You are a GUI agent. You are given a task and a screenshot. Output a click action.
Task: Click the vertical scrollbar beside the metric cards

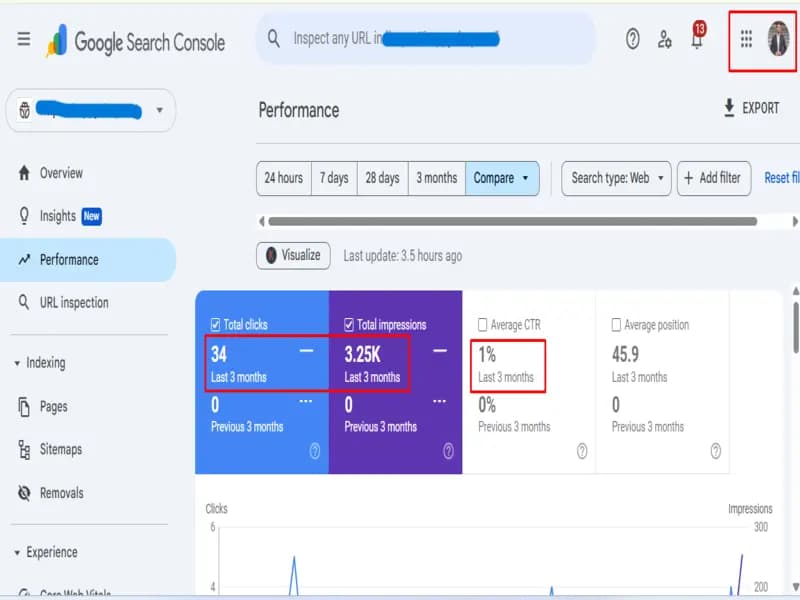(796, 328)
